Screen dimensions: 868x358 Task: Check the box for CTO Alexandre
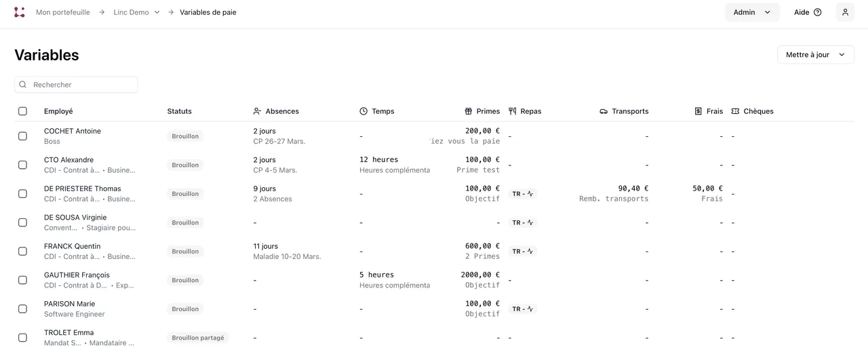tap(22, 165)
